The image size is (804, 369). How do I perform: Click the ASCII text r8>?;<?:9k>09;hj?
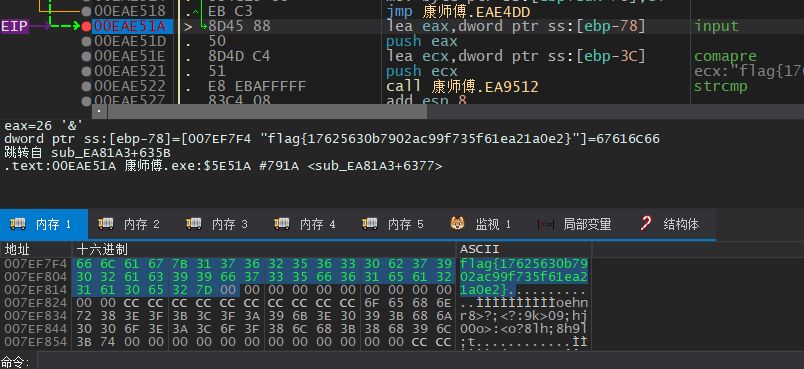pyautogui.click(x=524, y=316)
